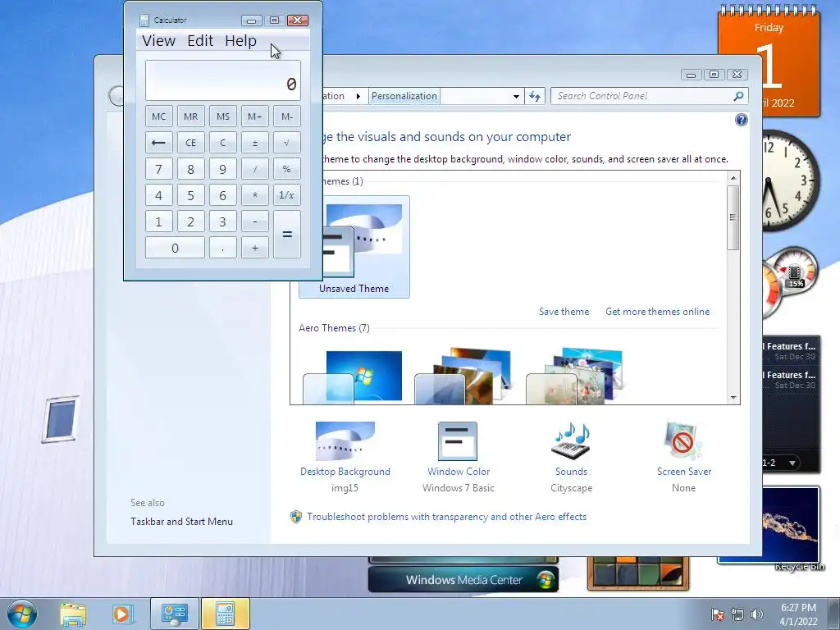Open Control Panel help icon
The height and width of the screenshot is (630, 840).
coord(742,120)
